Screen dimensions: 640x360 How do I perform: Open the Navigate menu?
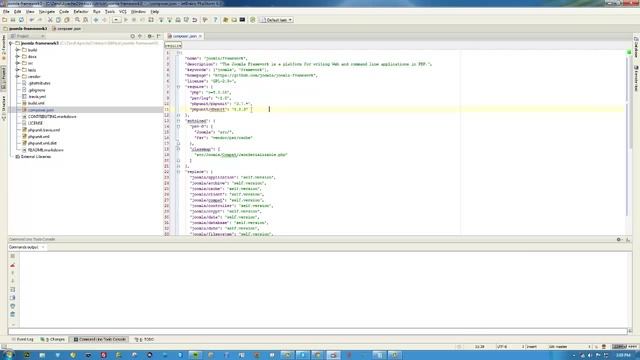tap(47, 12)
